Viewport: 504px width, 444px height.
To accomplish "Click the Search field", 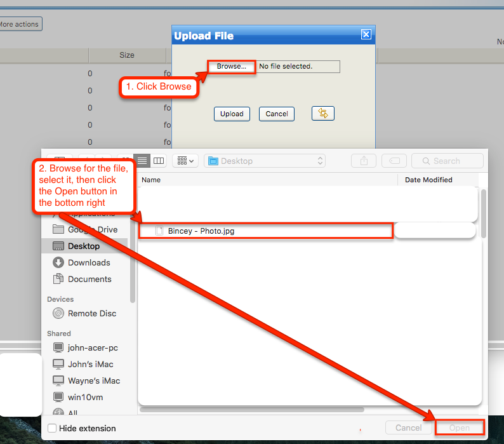I will (x=449, y=161).
